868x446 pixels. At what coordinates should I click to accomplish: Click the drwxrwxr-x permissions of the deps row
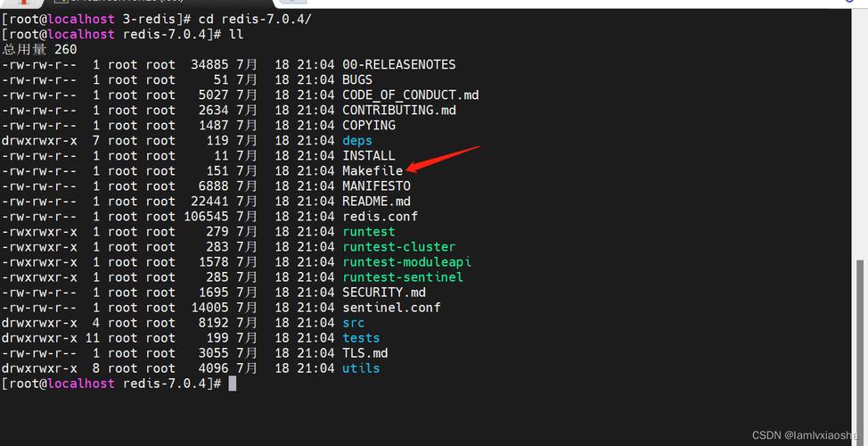pyautogui.click(x=39, y=141)
